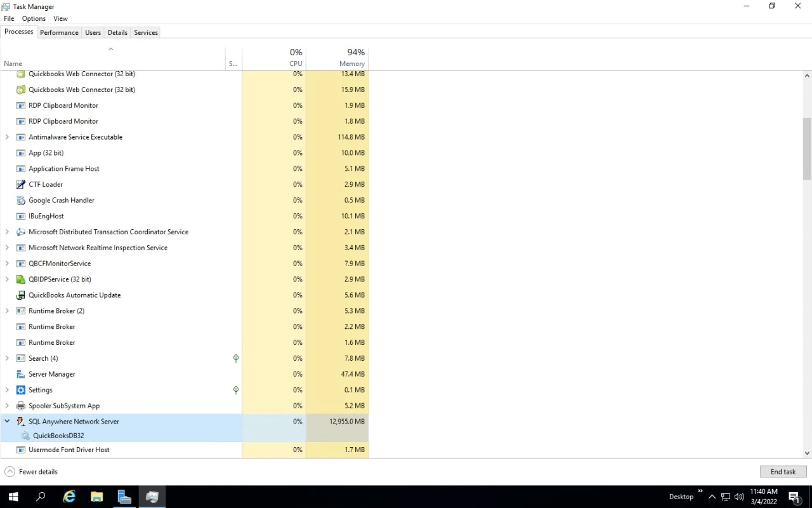
Task: Select the CTF Loader pen icon
Action: tap(20, 185)
